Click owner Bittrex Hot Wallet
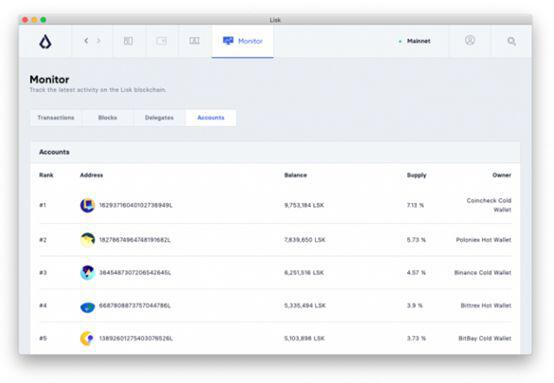The height and width of the screenshot is (383, 554). click(486, 306)
